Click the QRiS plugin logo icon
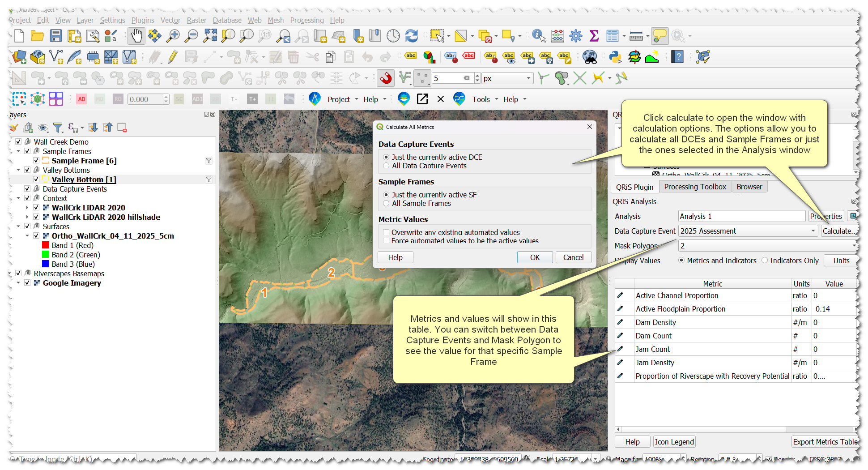868x470 pixels. click(x=315, y=99)
